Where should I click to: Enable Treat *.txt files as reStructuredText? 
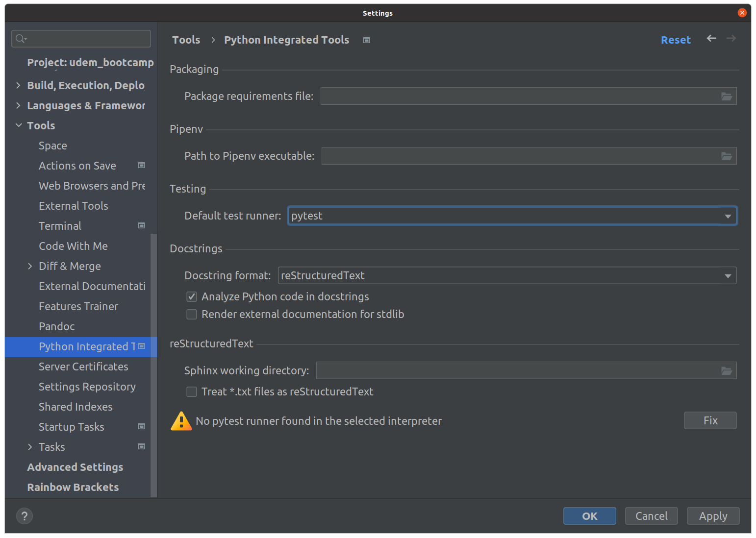192,392
